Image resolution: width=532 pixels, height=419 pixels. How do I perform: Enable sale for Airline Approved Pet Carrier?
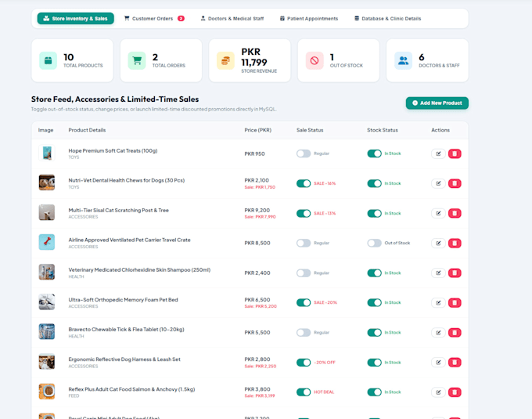(304, 243)
